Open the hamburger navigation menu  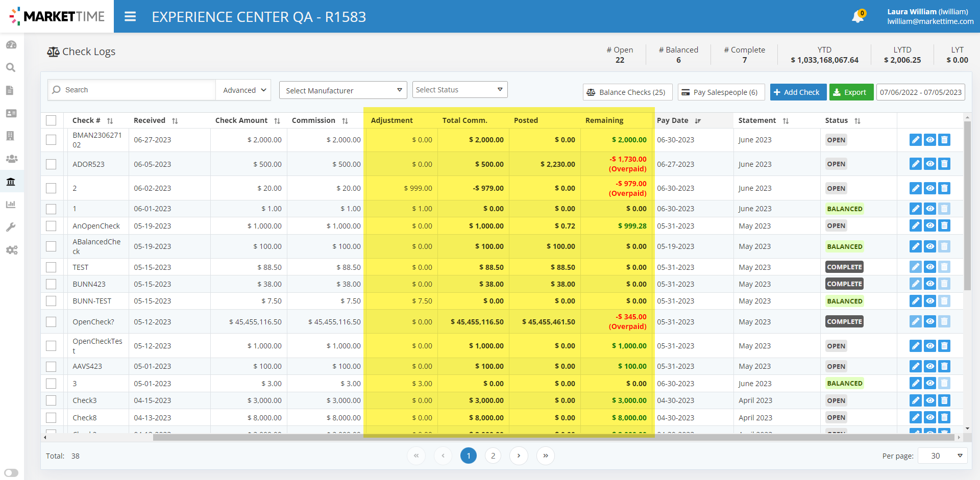pyautogui.click(x=130, y=17)
